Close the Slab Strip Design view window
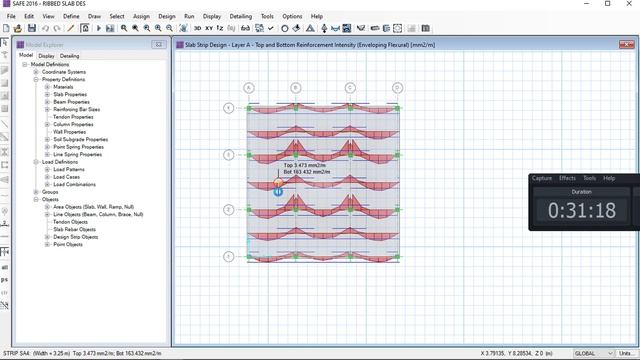This screenshot has height=360, width=640. pos(626,44)
